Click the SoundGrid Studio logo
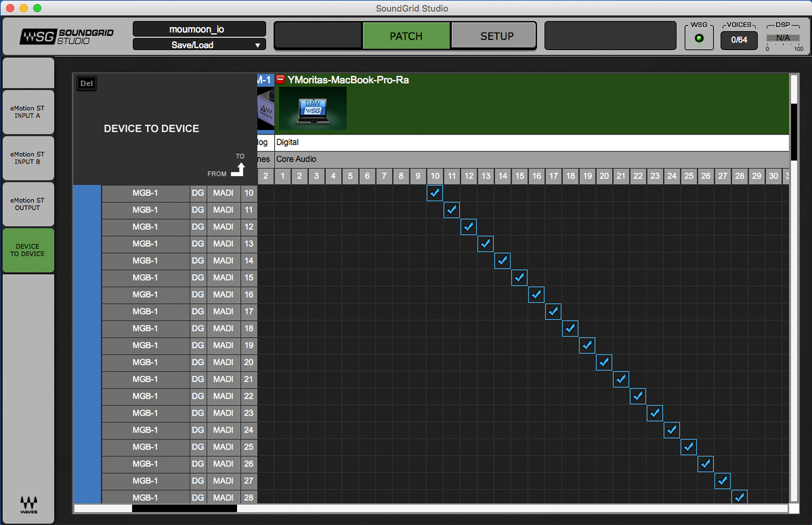 click(66, 37)
